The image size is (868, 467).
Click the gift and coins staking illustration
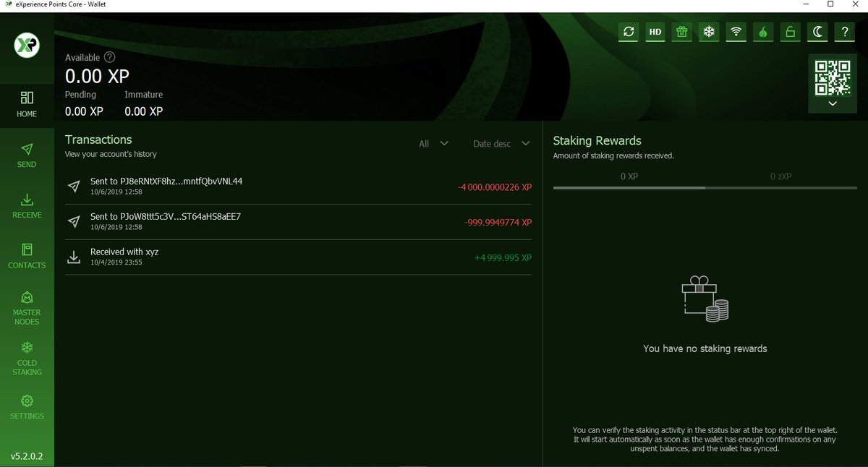(x=705, y=299)
